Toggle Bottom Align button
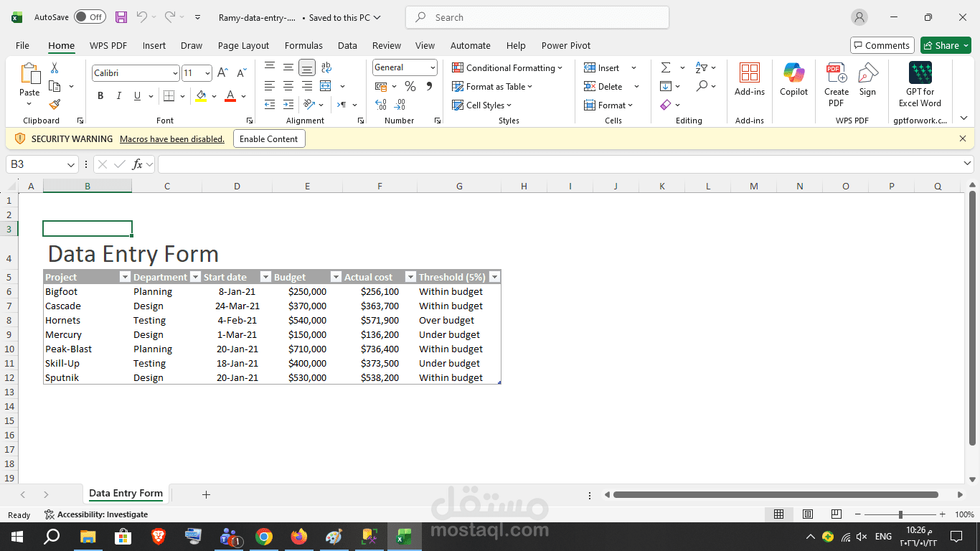The image size is (980, 551). [307, 67]
